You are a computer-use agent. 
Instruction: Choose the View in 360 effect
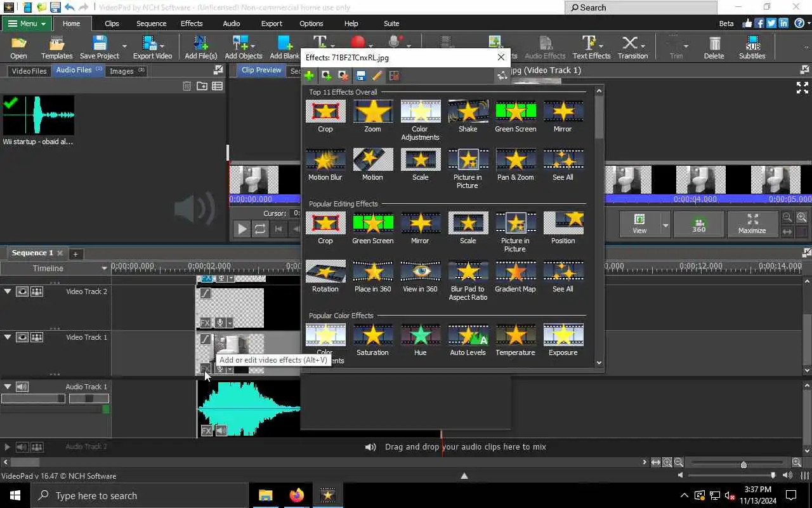(420, 276)
